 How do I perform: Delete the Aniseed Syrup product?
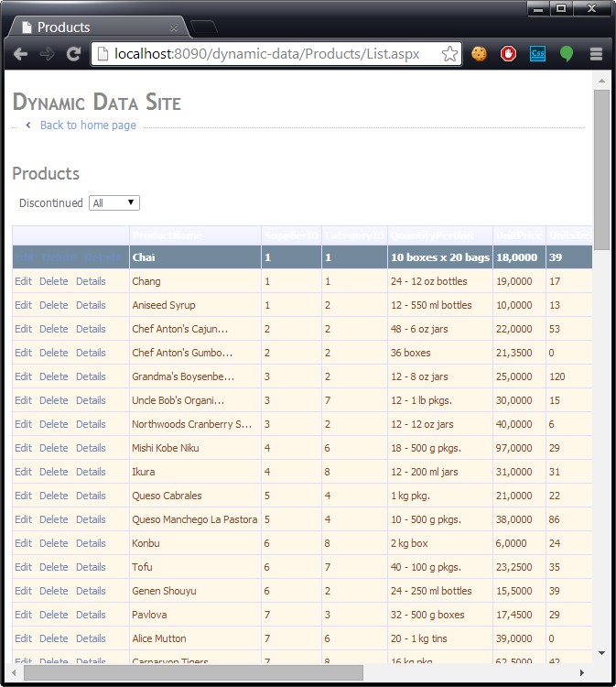pos(54,305)
